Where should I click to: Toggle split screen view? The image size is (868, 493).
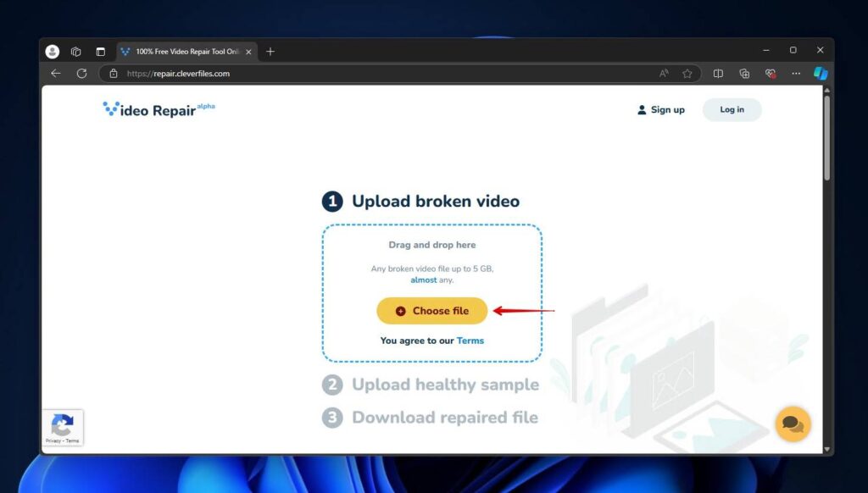pyautogui.click(x=718, y=73)
